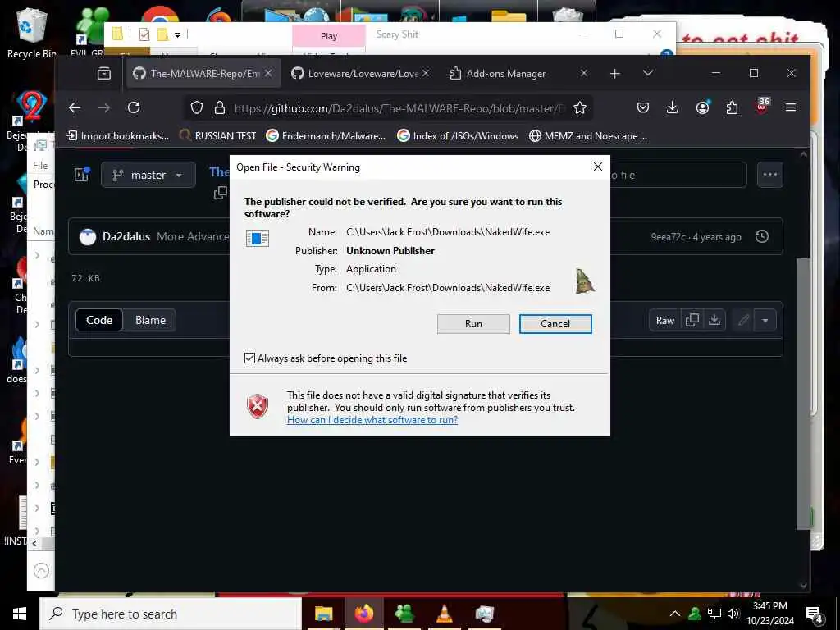Copy raw file icon
The width and height of the screenshot is (840, 630).
click(692, 321)
